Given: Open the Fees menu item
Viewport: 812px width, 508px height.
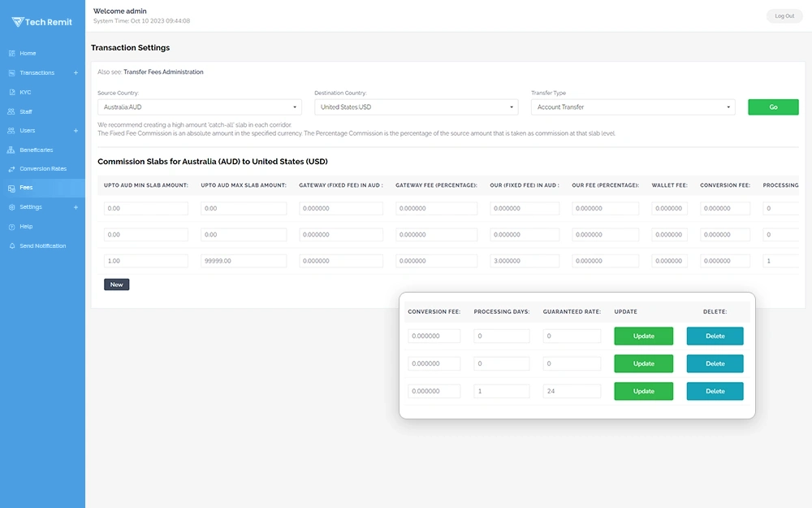Looking at the screenshot, I should point(26,188).
